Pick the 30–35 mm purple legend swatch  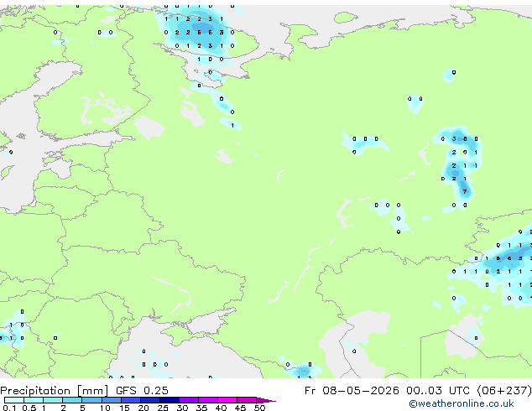(x=189, y=400)
